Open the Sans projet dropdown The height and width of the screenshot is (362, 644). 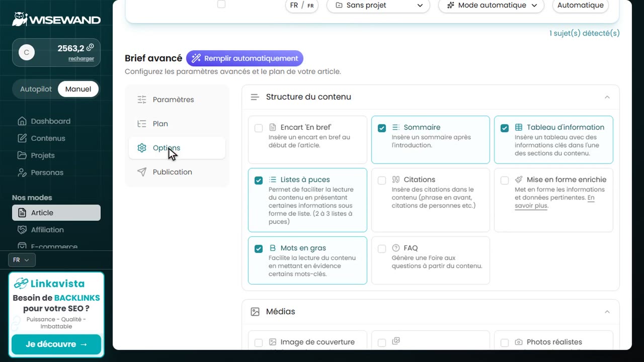[x=378, y=6]
